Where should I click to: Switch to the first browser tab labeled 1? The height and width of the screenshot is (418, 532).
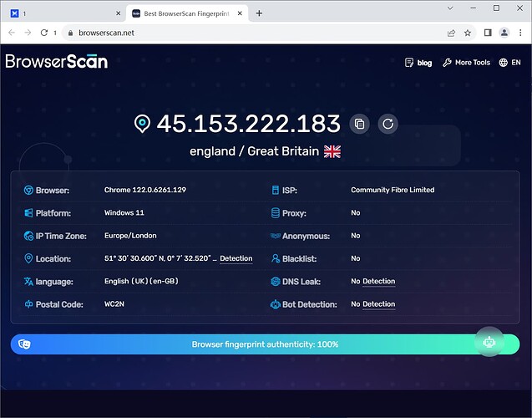[64, 13]
